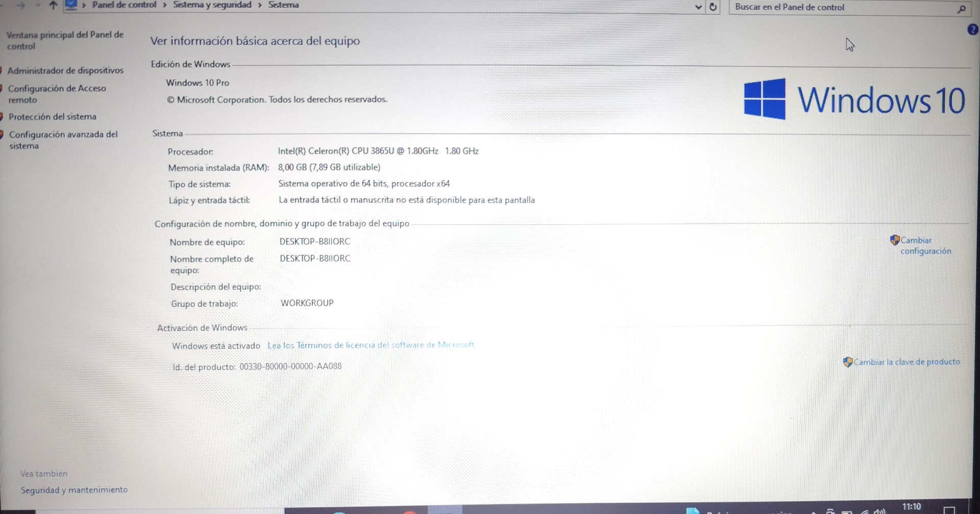Click the page heading Ver información básica acerca del equipo
Viewport: 980px width, 514px height.
point(255,41)
